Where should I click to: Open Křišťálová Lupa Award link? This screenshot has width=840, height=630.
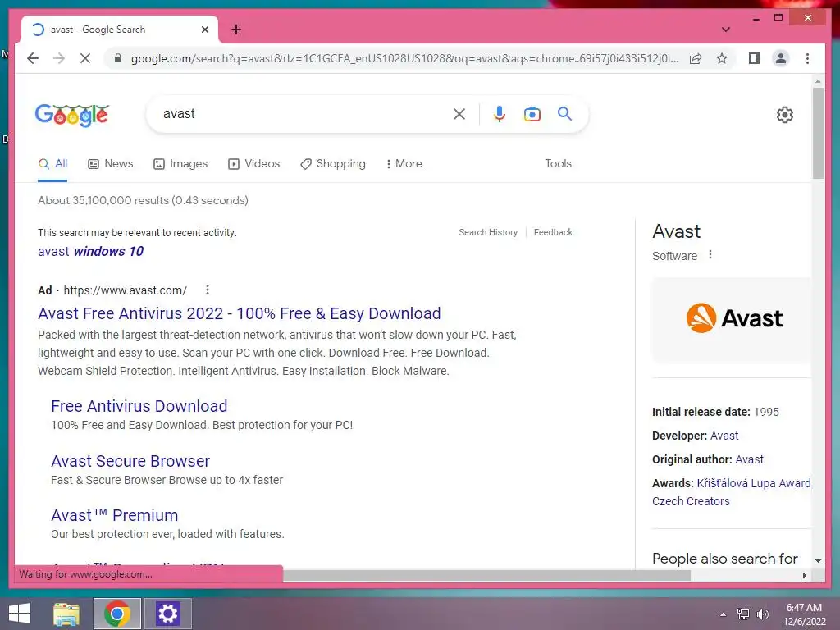pos(754,483)
